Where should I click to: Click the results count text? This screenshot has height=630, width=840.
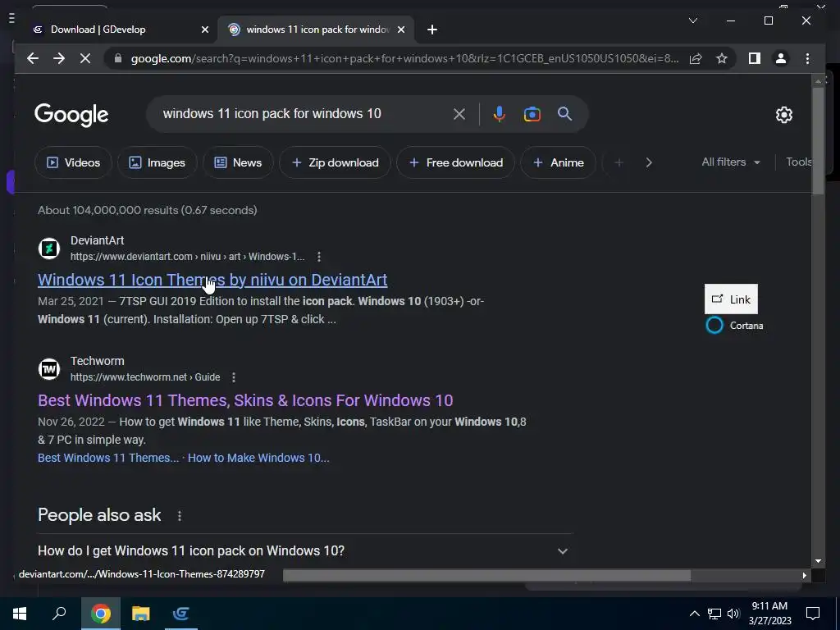pyautogui.click(x=148, y=210)
